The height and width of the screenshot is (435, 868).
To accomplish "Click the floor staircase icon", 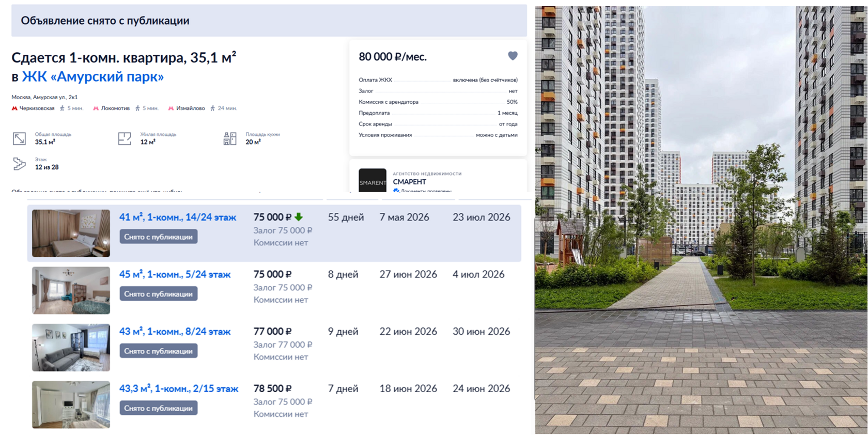I will point(19,164).
